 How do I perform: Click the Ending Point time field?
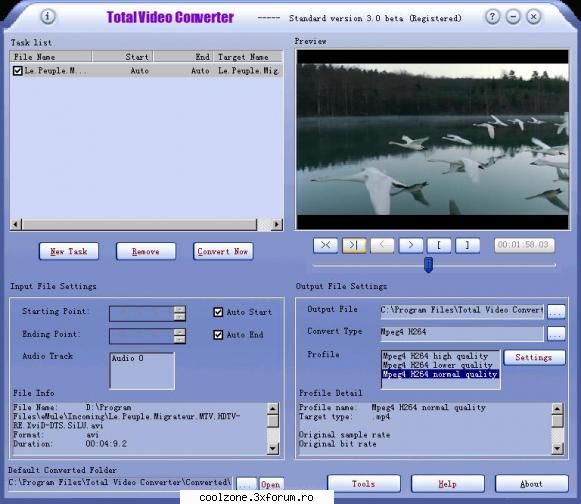(142, 336)
